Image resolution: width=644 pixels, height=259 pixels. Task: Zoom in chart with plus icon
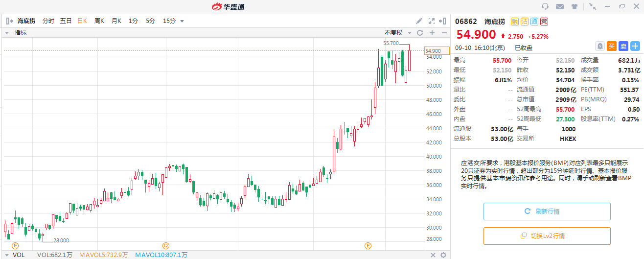click(432, 33)
